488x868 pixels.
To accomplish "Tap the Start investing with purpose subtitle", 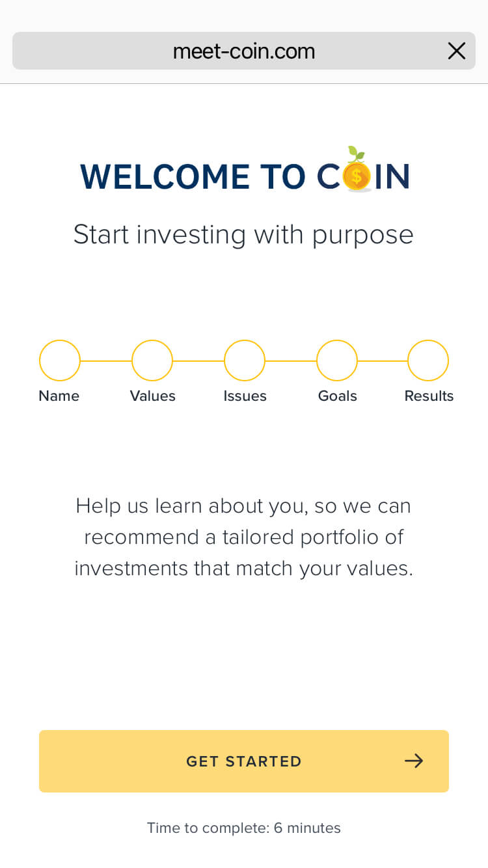I will pos(243,234).
